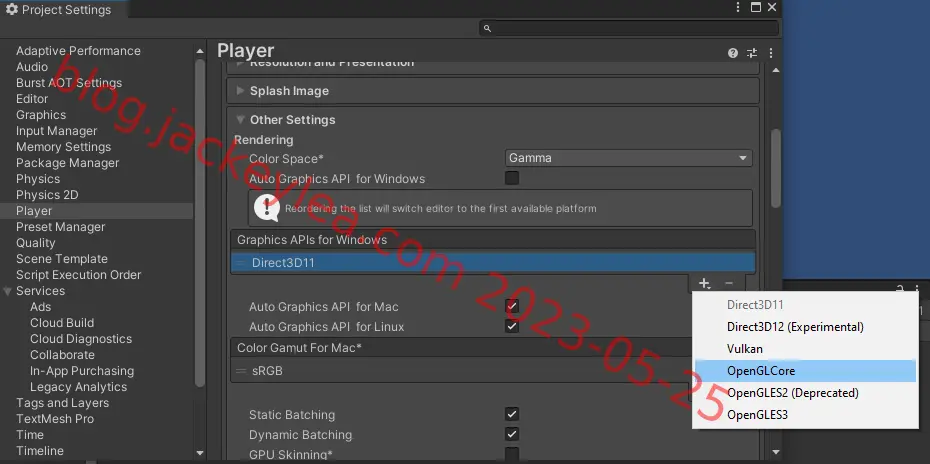
Task: Select OpenGLES2 (Deprecated) option
Action: [x=792, y=393]
